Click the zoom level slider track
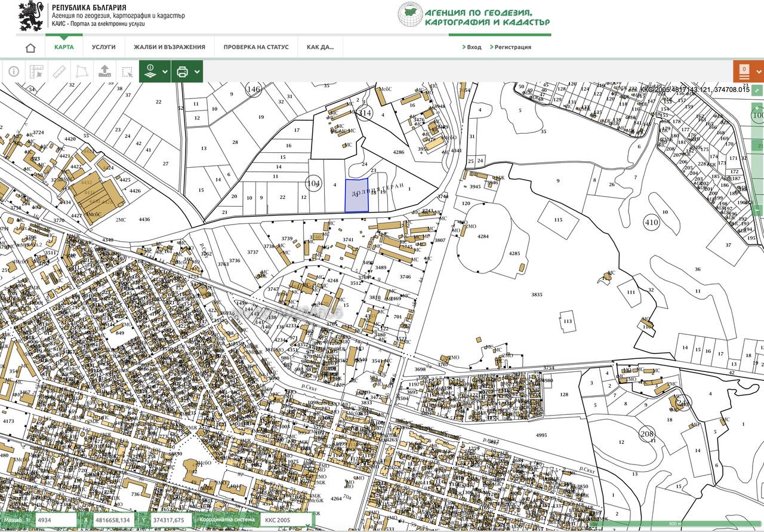Viewport: 764px width, 532px height. (x=758, y=160)
